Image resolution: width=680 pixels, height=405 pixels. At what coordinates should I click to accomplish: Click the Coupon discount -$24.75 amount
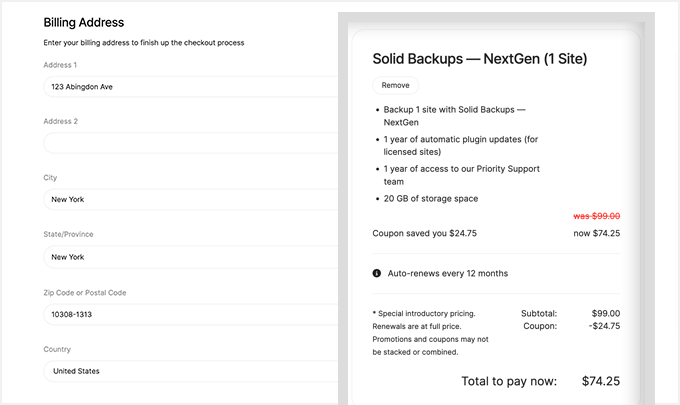(x=603, y=326)
